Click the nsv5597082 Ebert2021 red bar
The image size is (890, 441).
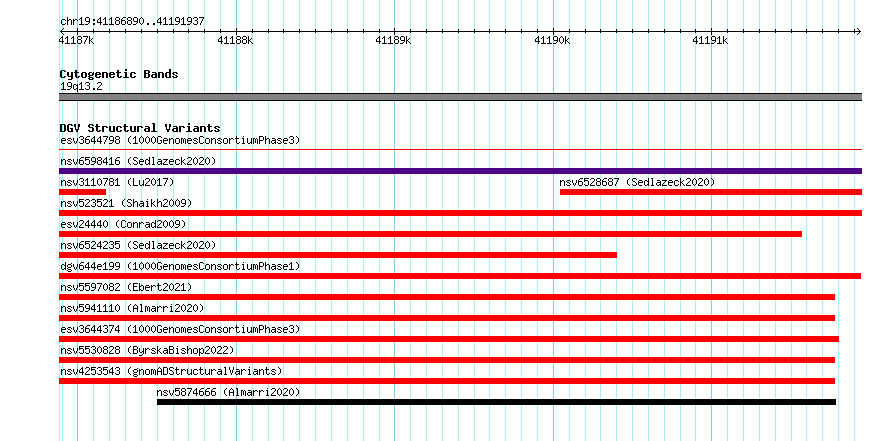click(447, 297)
